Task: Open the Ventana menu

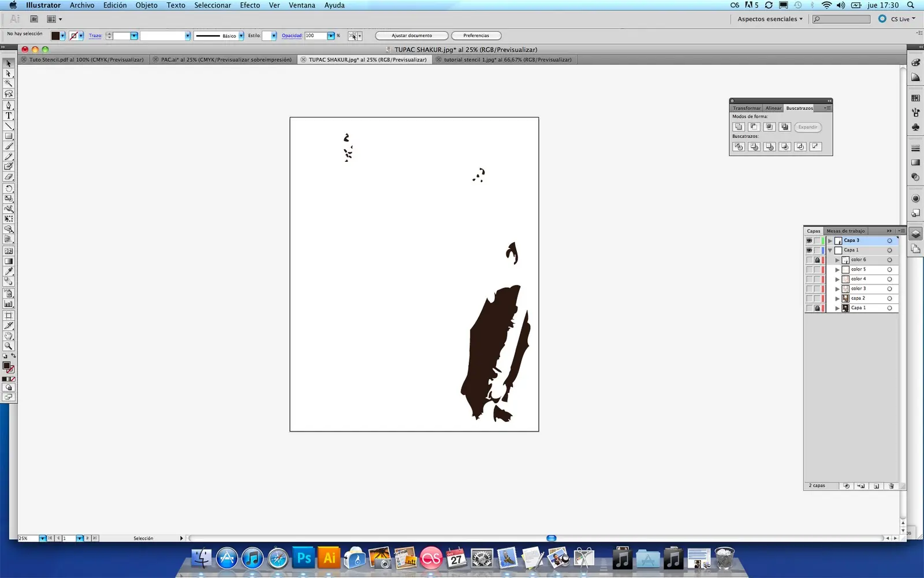Action: (x=302, y=5)
